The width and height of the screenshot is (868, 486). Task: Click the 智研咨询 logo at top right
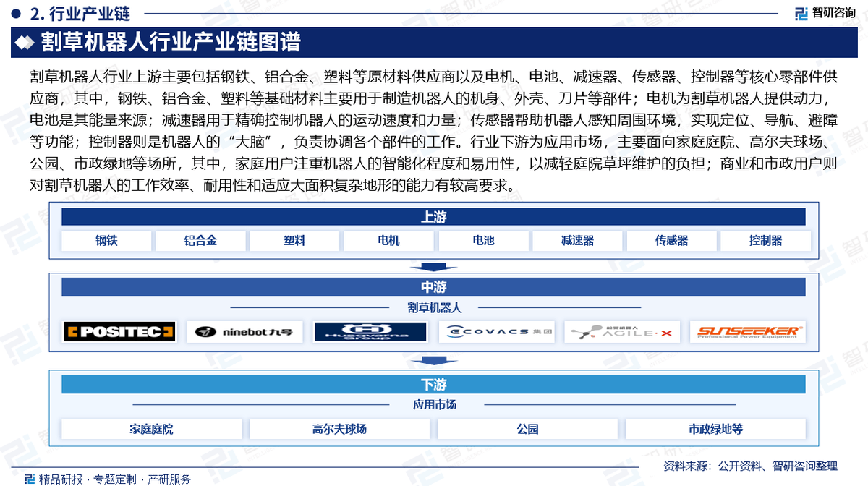coord(825,13)
